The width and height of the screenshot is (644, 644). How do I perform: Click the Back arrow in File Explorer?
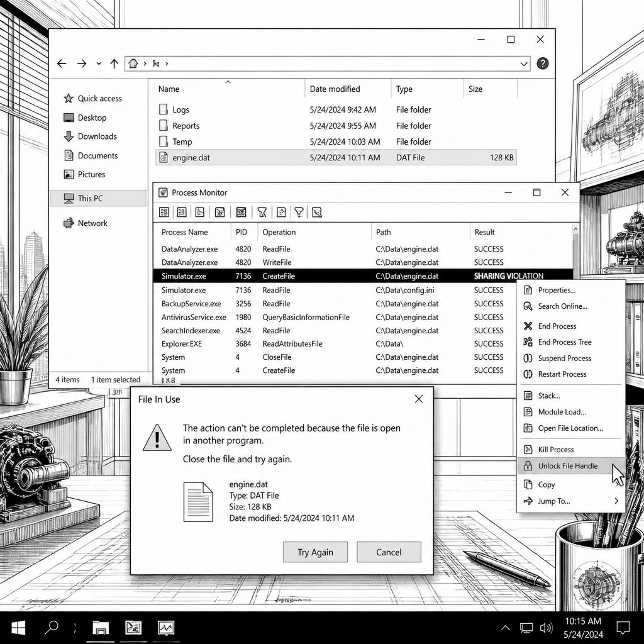click(62, 64)
